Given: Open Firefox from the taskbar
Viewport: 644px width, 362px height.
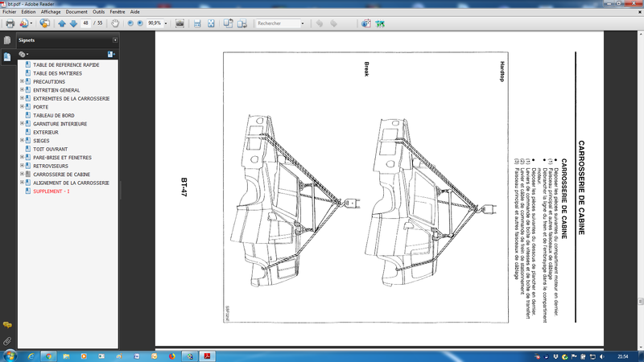Looking at the screenshot, I should (171, 356).
